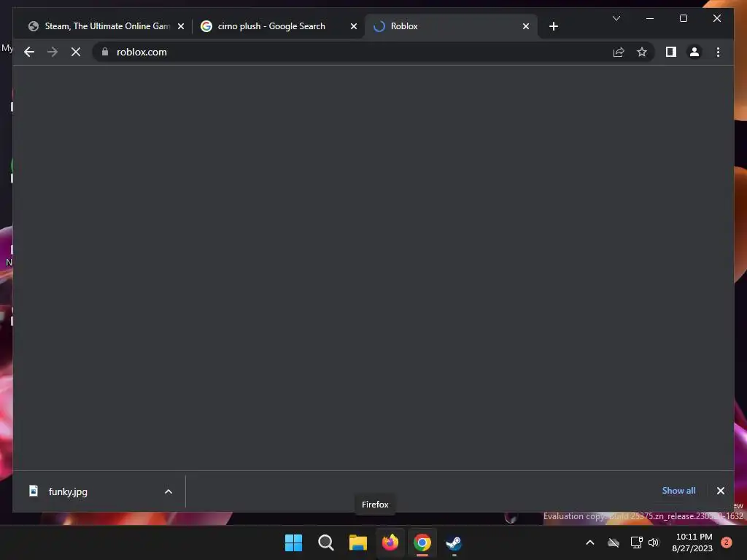The width and height of the screenshot is (747, 560).
Task: Show all downloads
Action: point(678,491)
